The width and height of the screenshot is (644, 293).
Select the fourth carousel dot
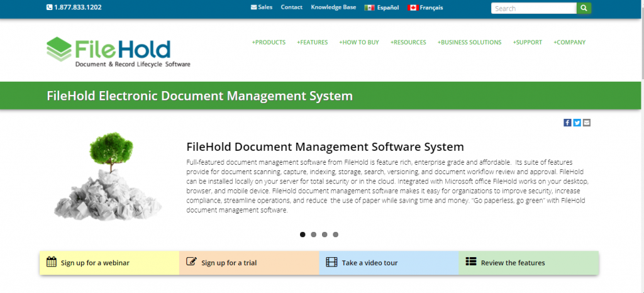coord(336,235)
